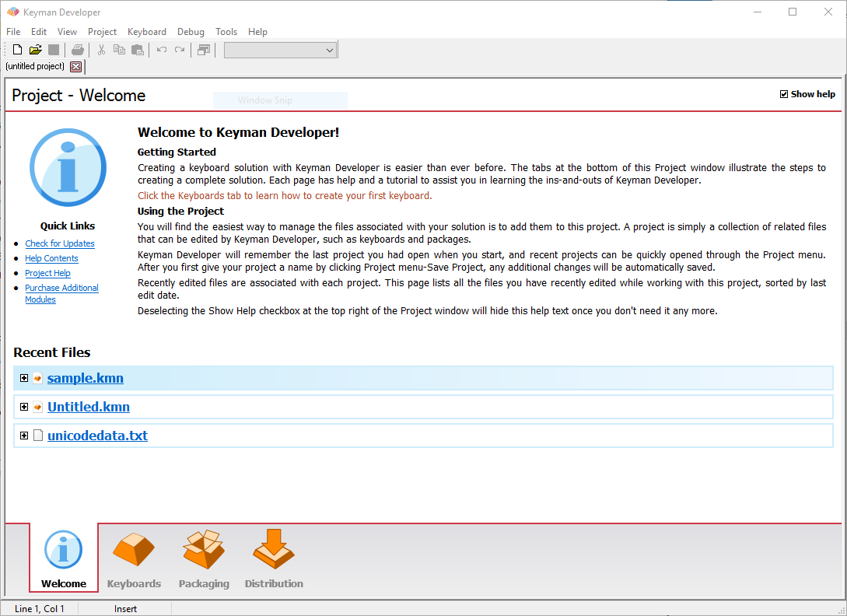Open the Help Contents link

[x=52, y=258]
